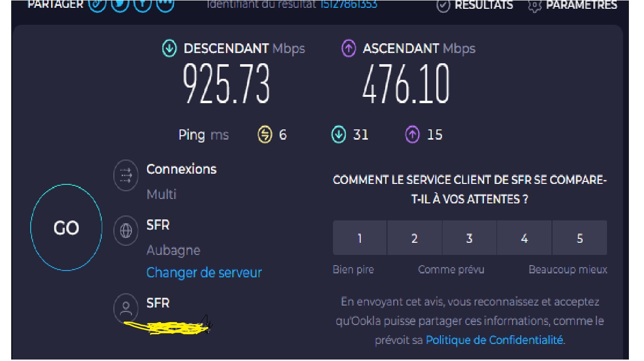Click the upload ping value 15
The image size is (644, 361).
[435, 135]
